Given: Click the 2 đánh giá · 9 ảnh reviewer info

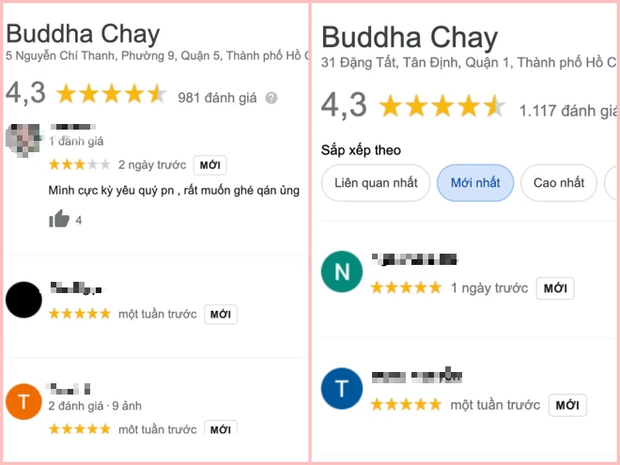Looking at the screenshot, I should pos(95,406).
